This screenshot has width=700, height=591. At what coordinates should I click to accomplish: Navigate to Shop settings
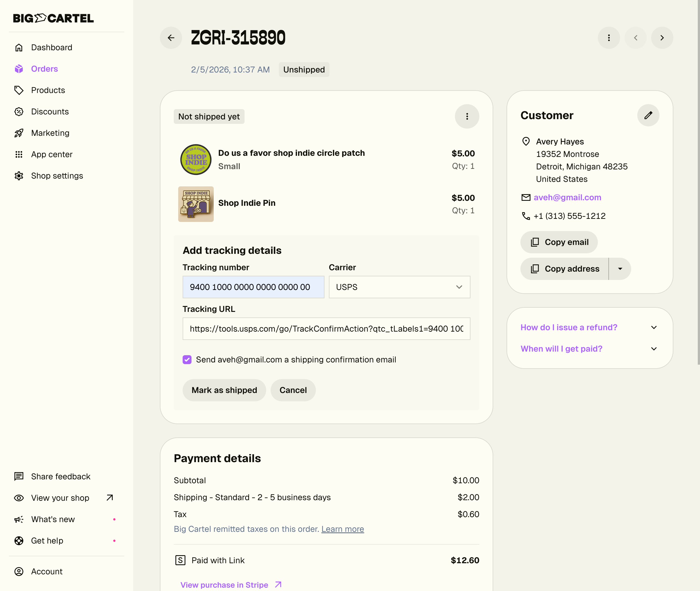(57, 176)
